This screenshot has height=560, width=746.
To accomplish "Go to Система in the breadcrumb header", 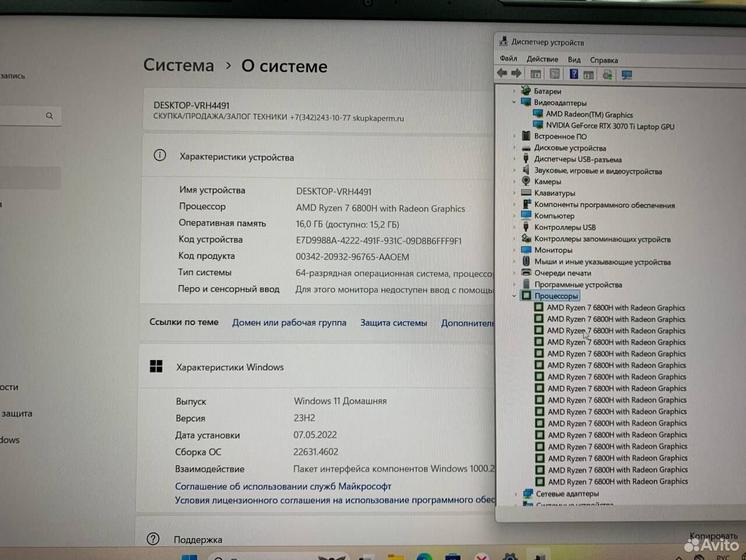I will [x=178, y=66].
